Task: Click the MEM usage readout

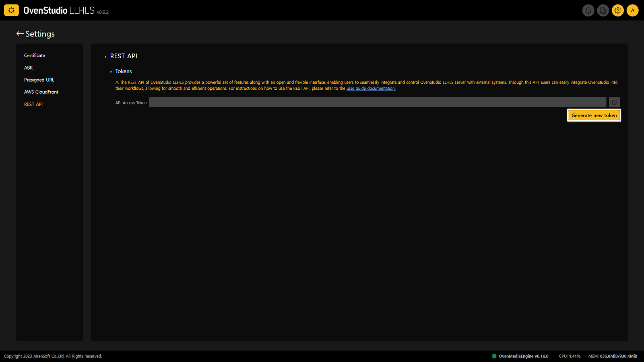Action: click(613, 356)
